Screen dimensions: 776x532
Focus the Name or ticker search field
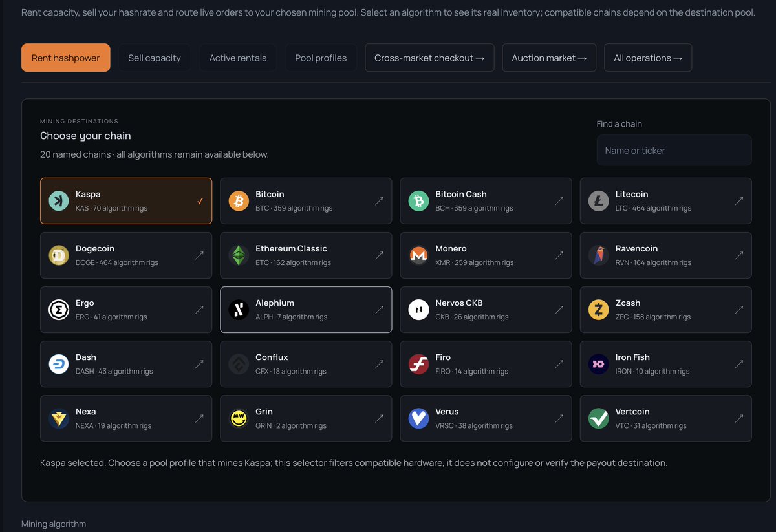coord(674,150)
